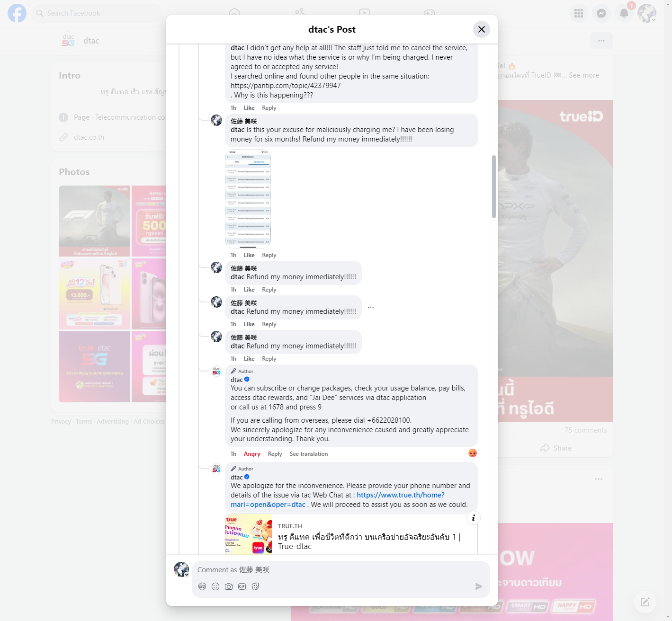Open the Ad Choices footer link
This screenshot has height=621, width=672.
coord(149,422)
